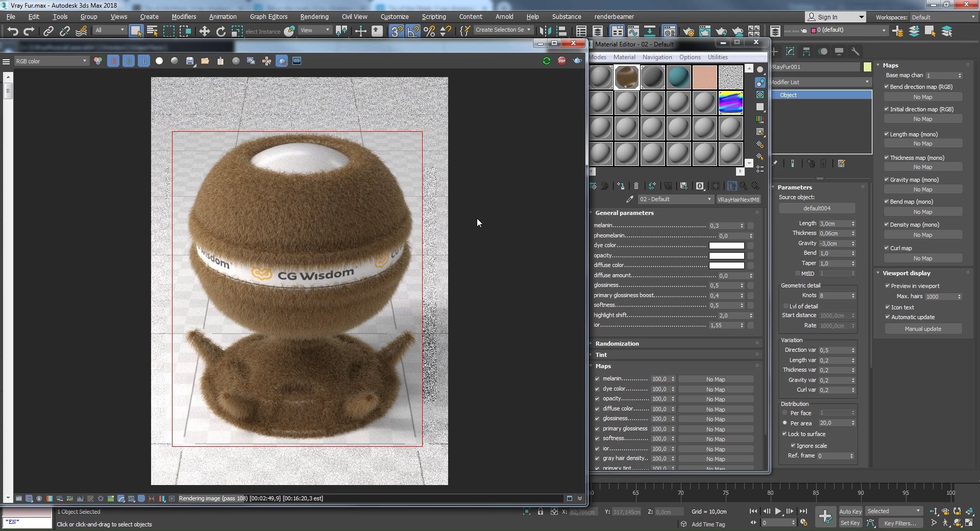
Task: Click the dye color white swatch
Action: [726, 246]
